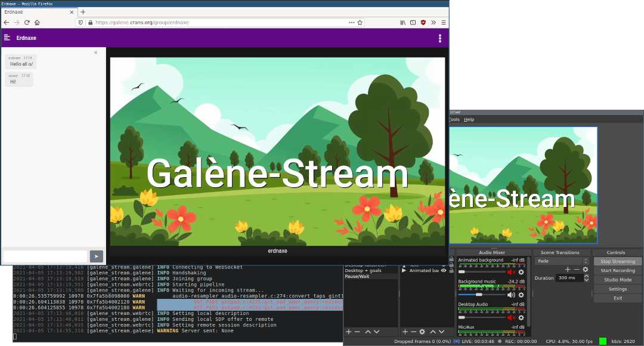Click tracking protection shield in address bar

tap(80, 23)
